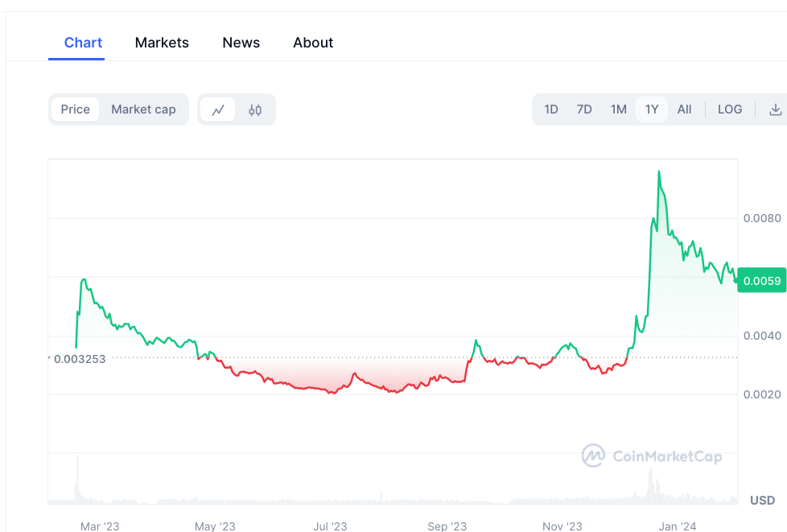Switch to line chart view icon

pos(217,110)
